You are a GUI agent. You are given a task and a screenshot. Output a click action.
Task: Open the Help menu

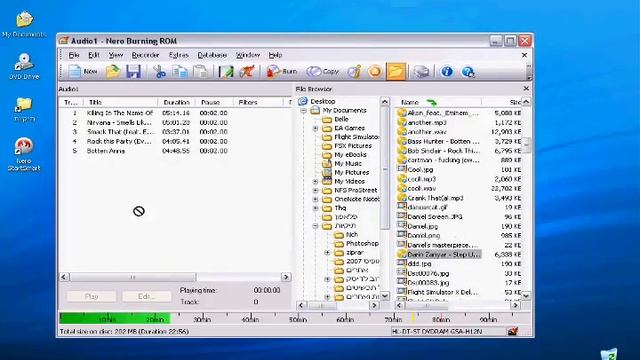[x=275, y=55]
